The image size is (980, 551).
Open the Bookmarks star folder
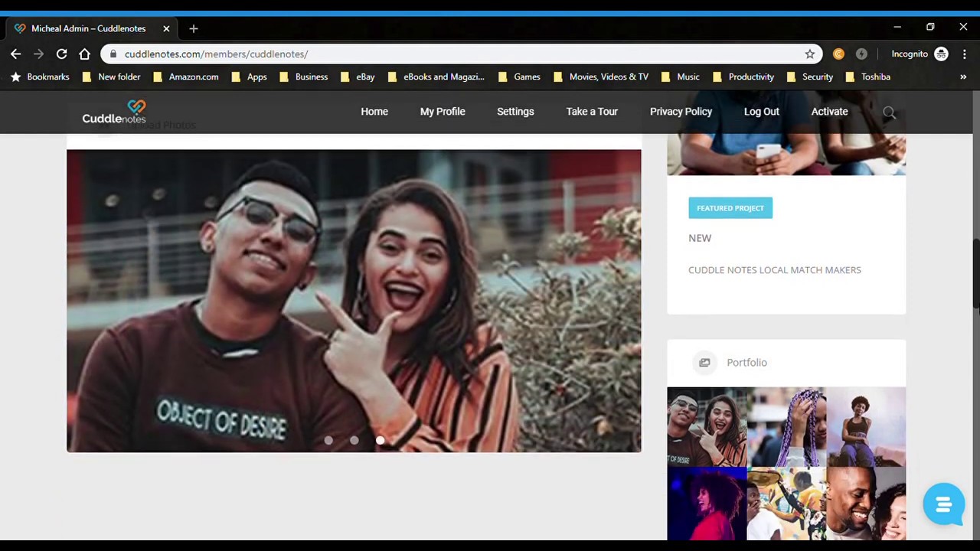pyautogui.click(x=40, y=77)
